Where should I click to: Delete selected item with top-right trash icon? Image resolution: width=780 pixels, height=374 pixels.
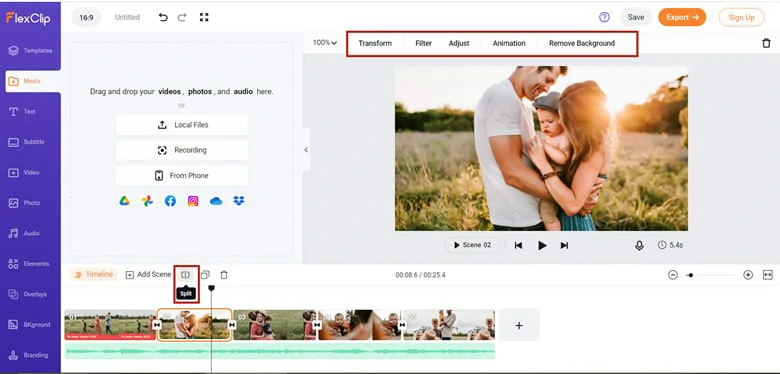pyautogui.click(x=766, y=43)
